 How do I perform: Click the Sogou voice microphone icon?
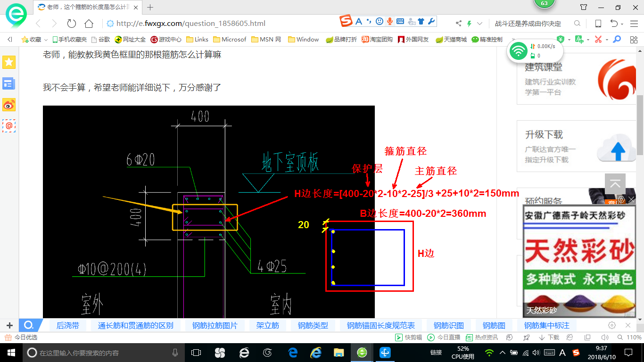(390, 21)
